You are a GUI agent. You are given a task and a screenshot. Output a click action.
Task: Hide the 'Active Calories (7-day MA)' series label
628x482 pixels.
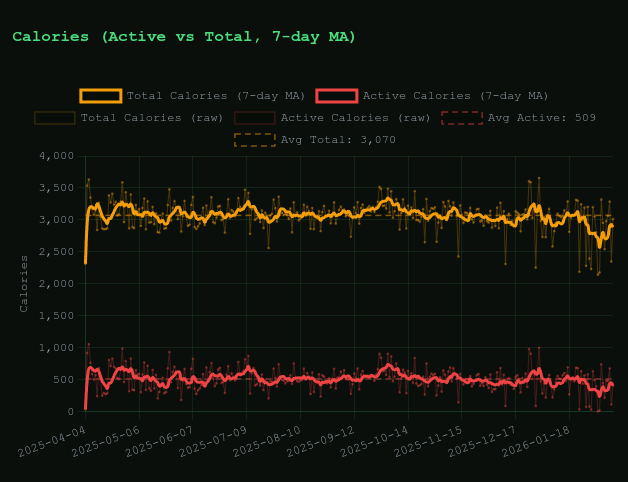point(455,96)
